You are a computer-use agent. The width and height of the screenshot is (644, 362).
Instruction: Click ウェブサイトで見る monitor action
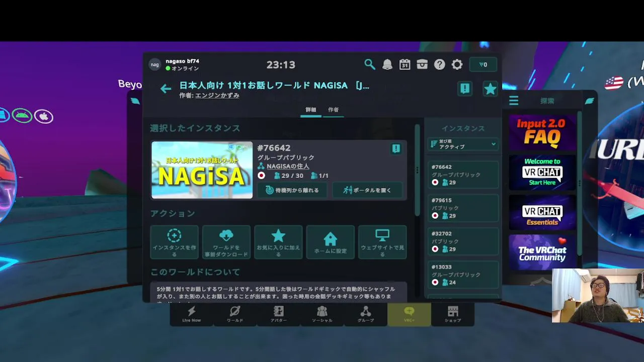[x=382, y=242]
